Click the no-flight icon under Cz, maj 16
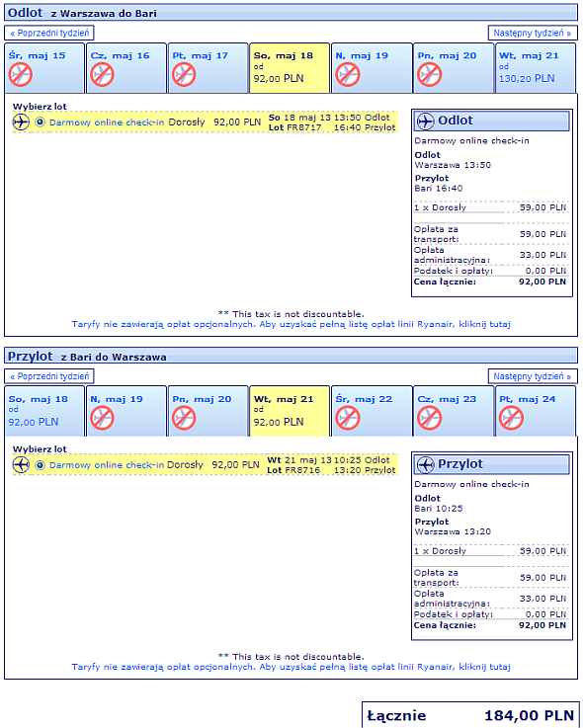This screenshot has height=728, width=583. point(102,75)
